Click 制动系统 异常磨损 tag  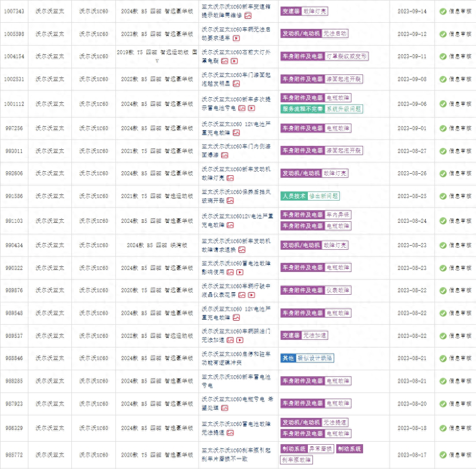pos(307,449)
